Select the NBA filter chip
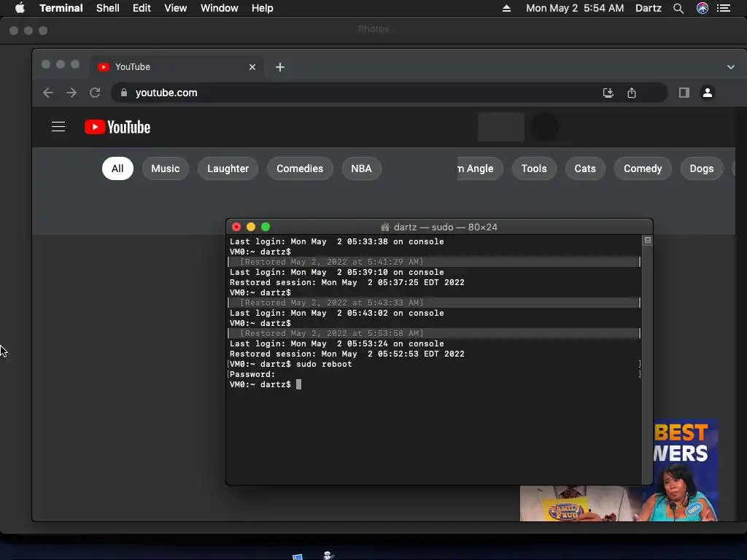The width and height of the screenshot is (747, 560). [x=361, y=168]
